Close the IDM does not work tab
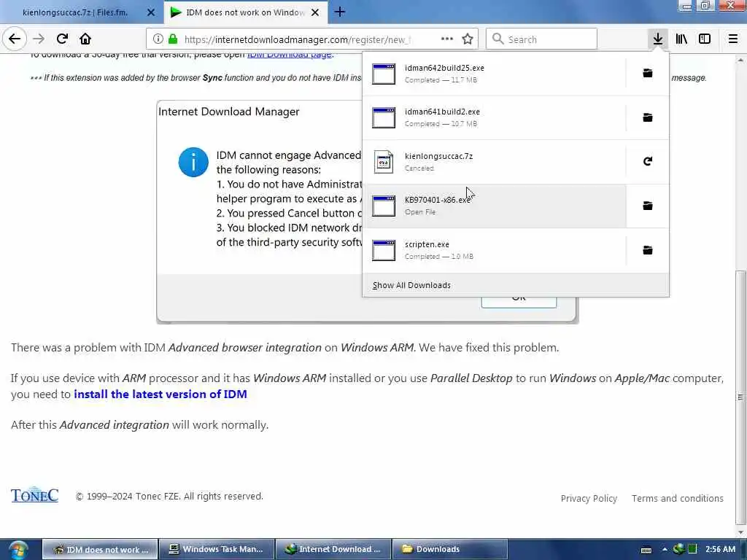The height and width of the screenshot is (560, 747). (315, 12)
